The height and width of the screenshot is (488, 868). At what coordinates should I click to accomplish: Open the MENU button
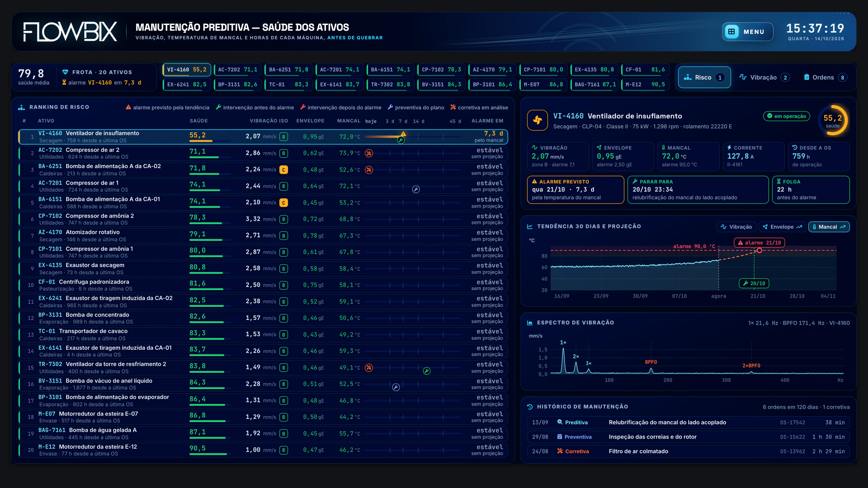pyautogui.click(x=747, y=32)
